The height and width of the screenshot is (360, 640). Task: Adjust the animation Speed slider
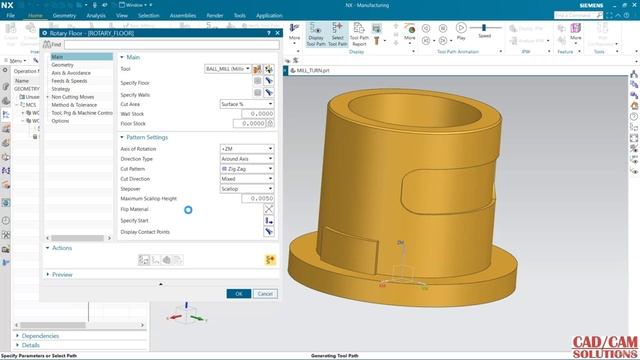point(484,28)
